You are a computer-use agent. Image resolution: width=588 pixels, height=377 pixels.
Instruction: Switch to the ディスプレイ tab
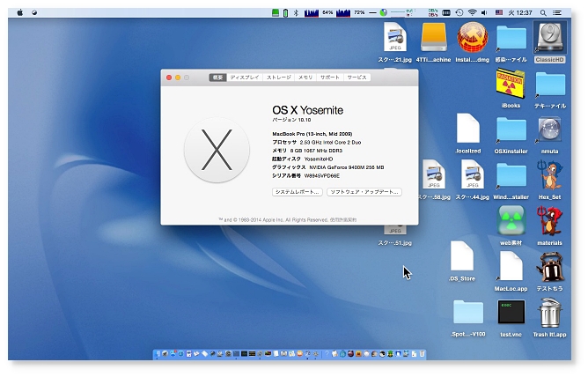244,78
